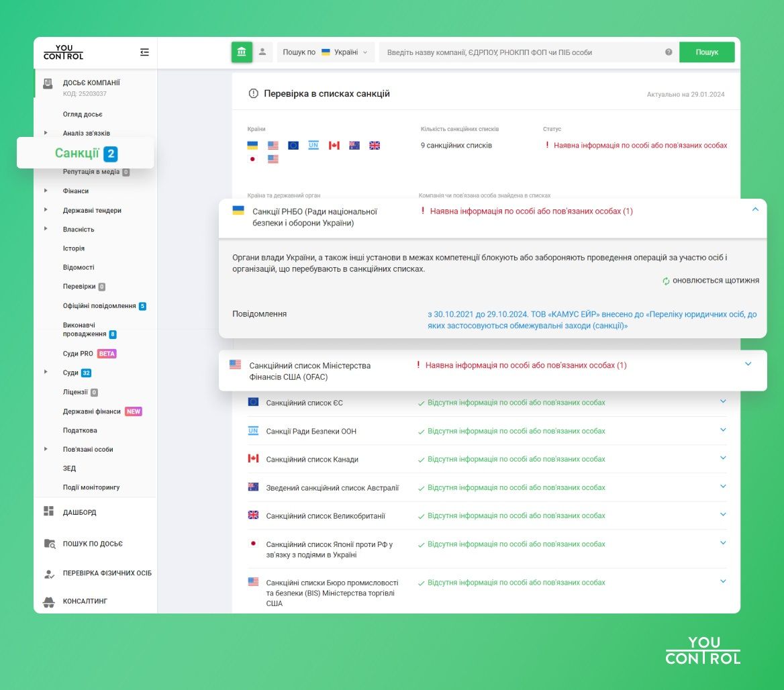
Task: Open the Дашборд sidebar icon
Action: 48,511
